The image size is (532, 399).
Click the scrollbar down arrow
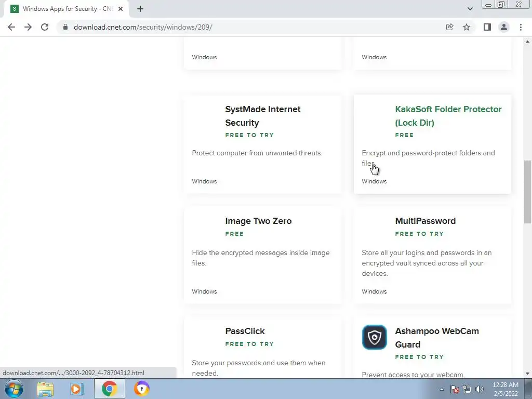527,374
